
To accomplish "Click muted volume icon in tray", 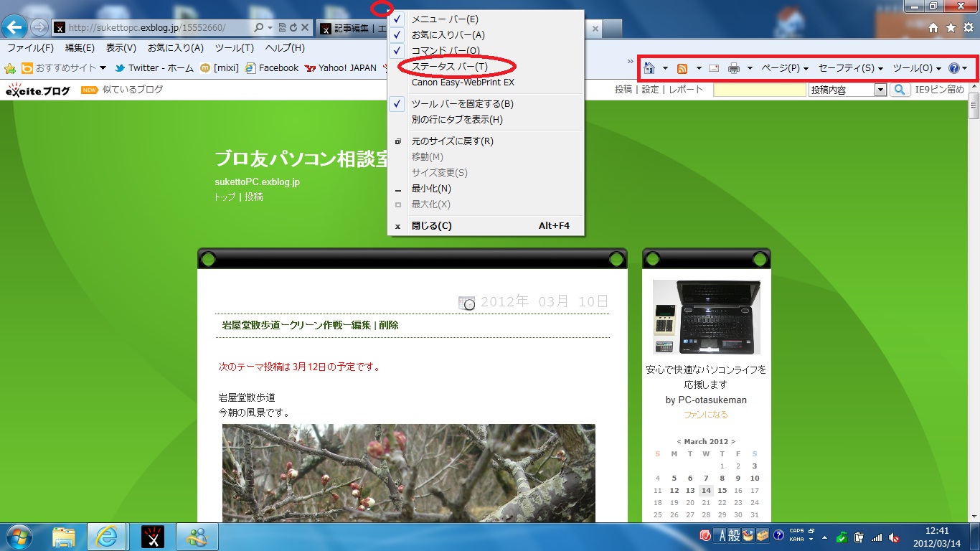I will (x=894, y=537).
